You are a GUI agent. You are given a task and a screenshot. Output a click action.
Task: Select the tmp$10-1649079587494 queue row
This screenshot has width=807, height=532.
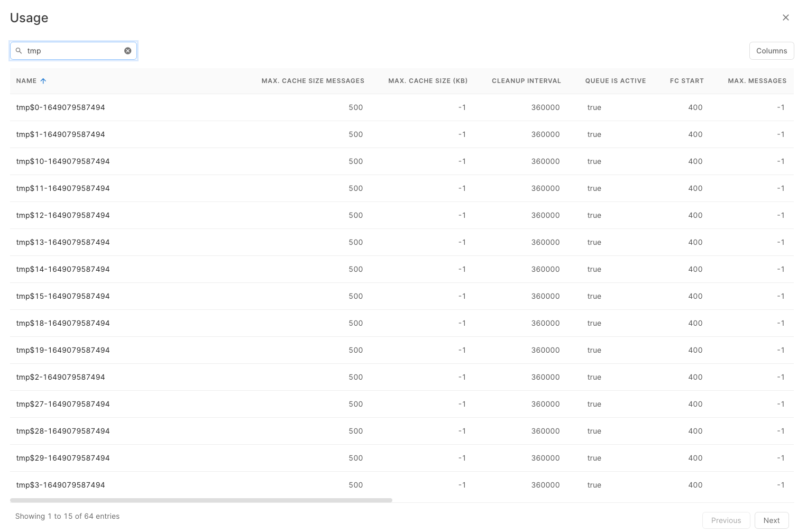pos(63,161)
